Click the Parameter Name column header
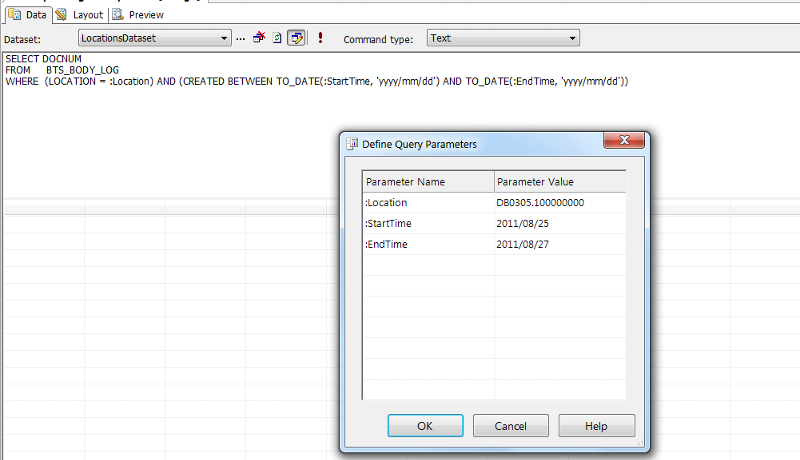 coord(428,182)
